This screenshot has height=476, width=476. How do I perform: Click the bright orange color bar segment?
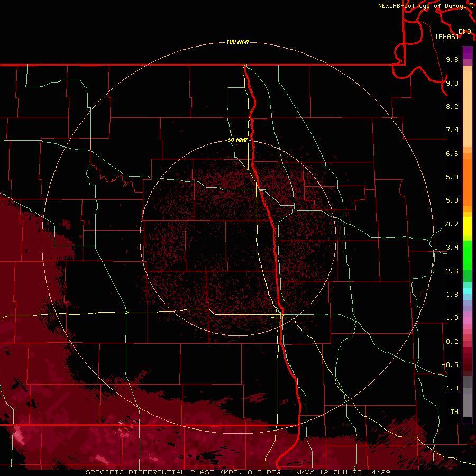pyautogui.click(x=467, y=183)
